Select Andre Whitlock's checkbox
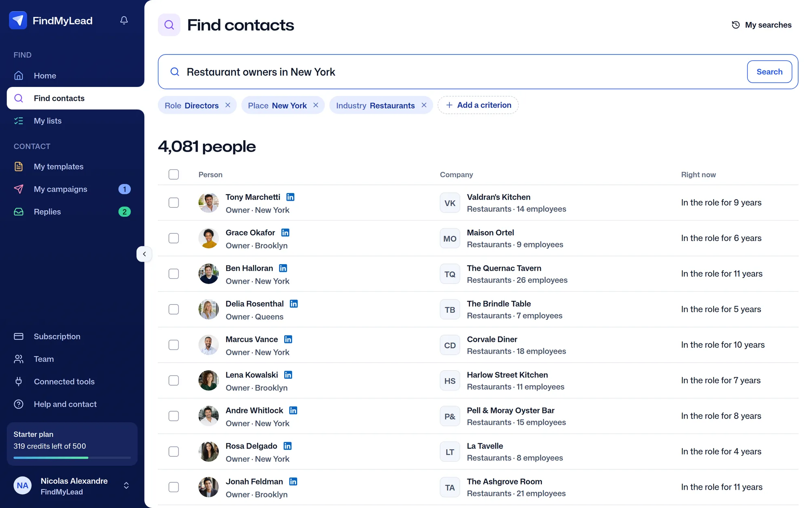812x508 pixels. (174, 416)
